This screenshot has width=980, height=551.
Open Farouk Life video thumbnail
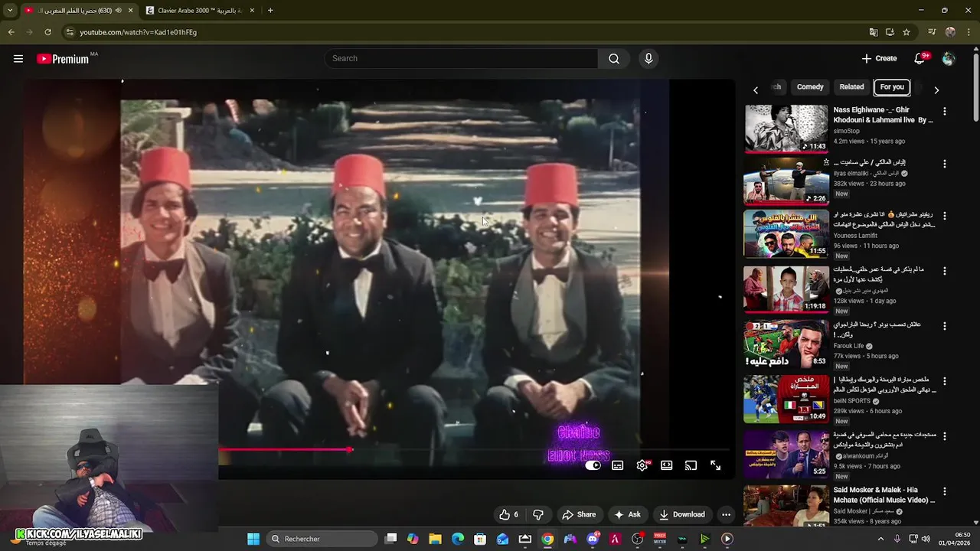(x=786, y=344)
